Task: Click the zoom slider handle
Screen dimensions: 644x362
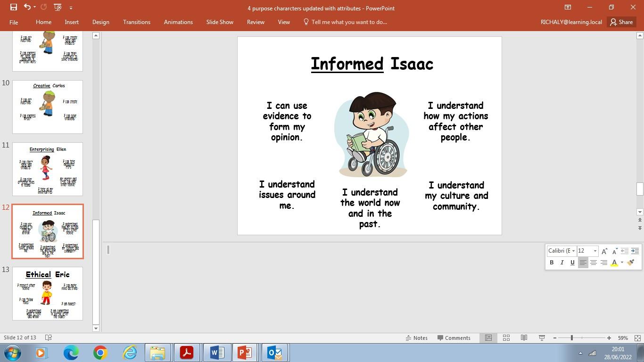Action: click(x=572, y=338)
